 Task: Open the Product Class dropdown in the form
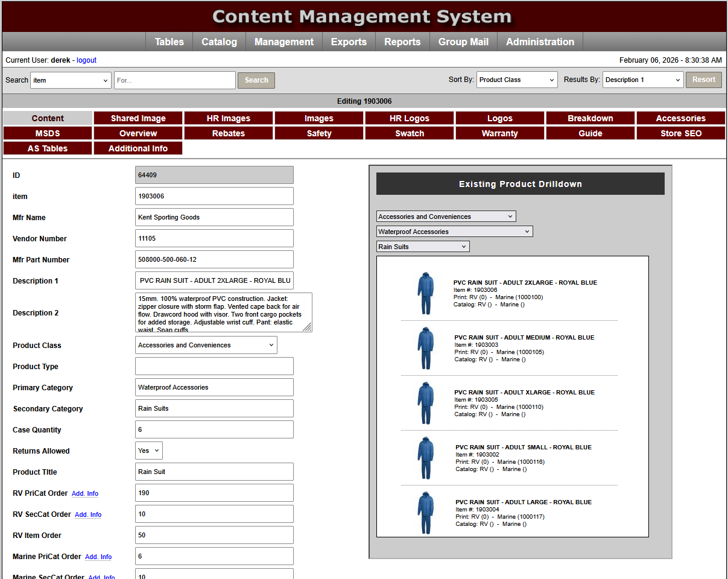(206, 344)
